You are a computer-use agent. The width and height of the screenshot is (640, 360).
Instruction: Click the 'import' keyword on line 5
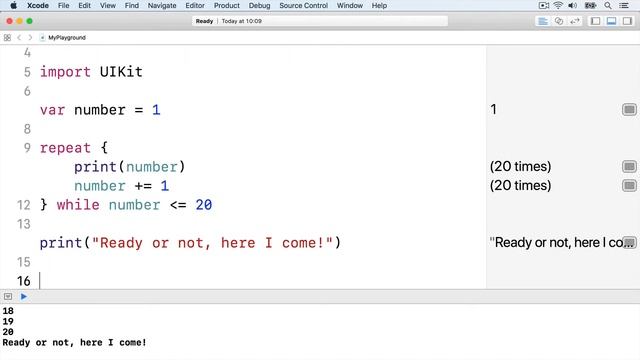click(65, 72)
